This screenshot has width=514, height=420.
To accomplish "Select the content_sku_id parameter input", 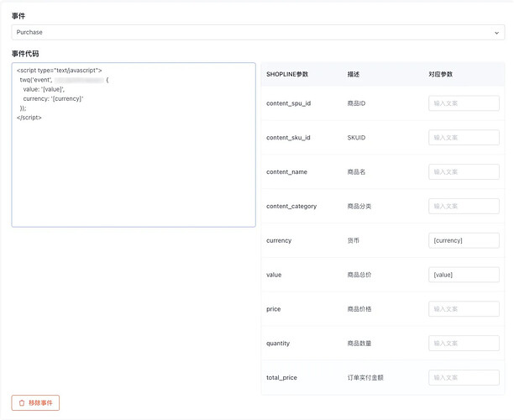I will pos(464,138).
